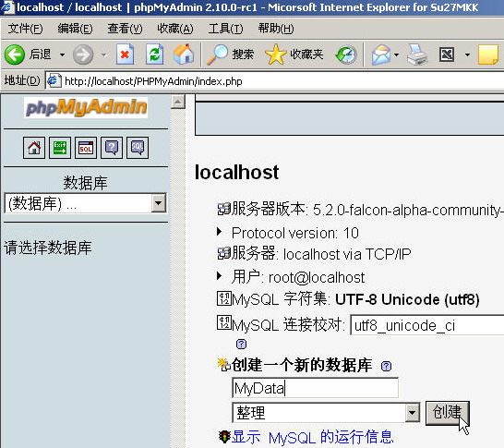Expand the 用户 root@localhost arrow

[219, 275]
